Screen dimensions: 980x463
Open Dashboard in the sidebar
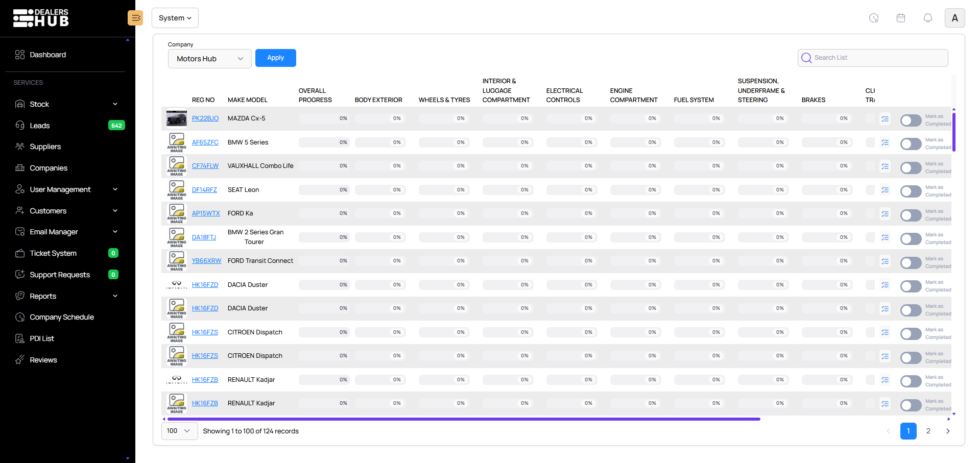point(48,55)
